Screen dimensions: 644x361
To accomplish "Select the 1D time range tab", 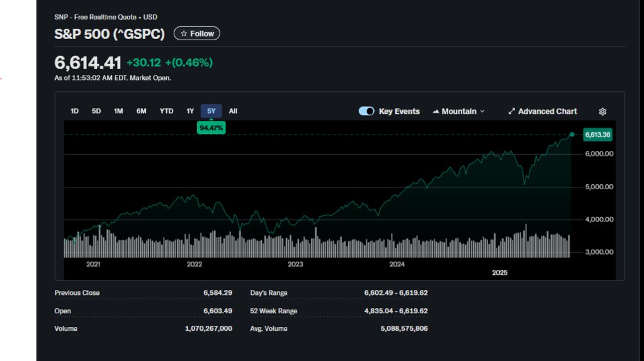I will coord(74,111).
